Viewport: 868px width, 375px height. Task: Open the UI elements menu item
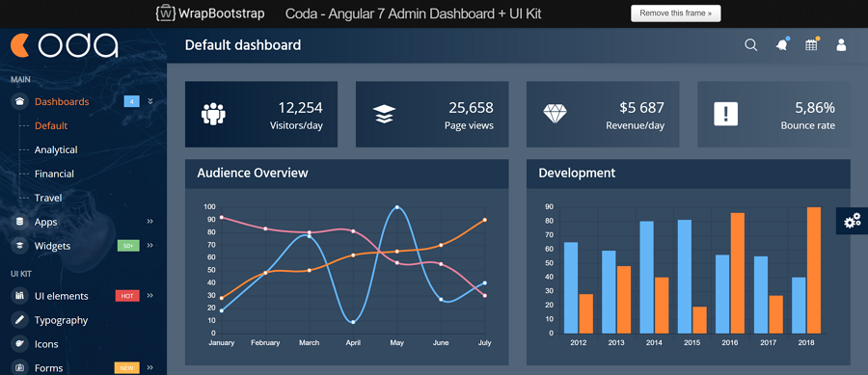pos(61,296)
